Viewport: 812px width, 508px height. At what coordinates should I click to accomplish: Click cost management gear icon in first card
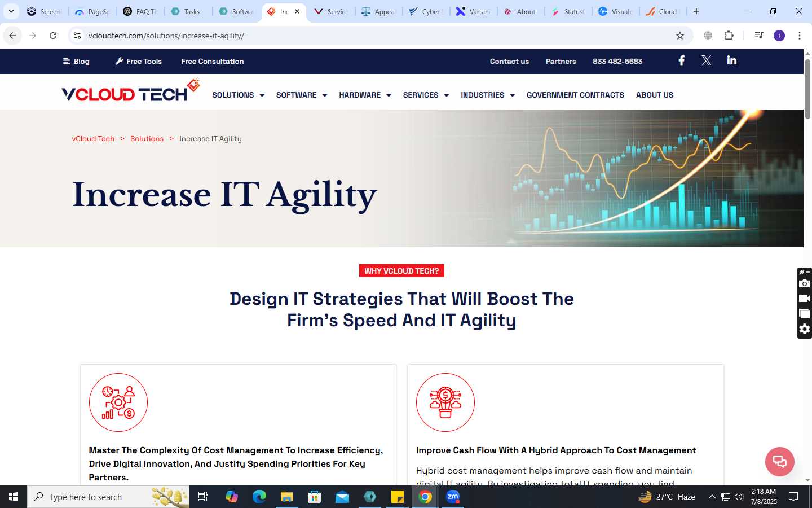pyautogui.click(x=118, y=402)
